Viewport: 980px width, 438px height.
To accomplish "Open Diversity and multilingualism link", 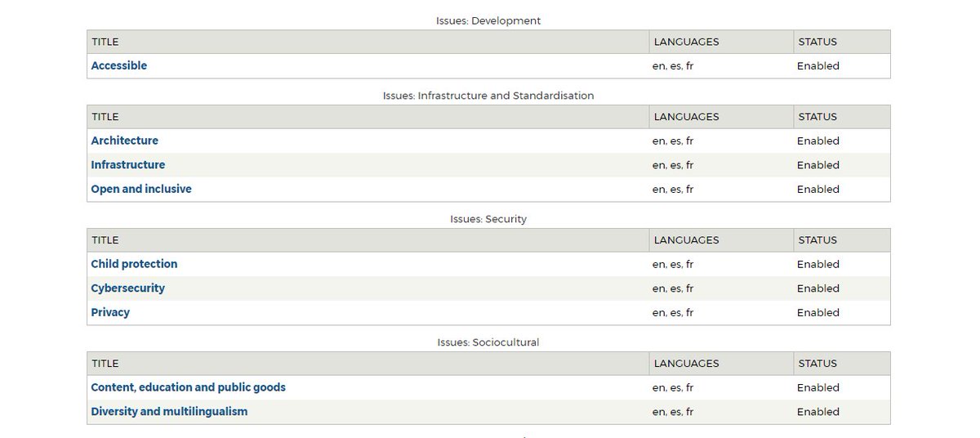I will click(169, 412).
